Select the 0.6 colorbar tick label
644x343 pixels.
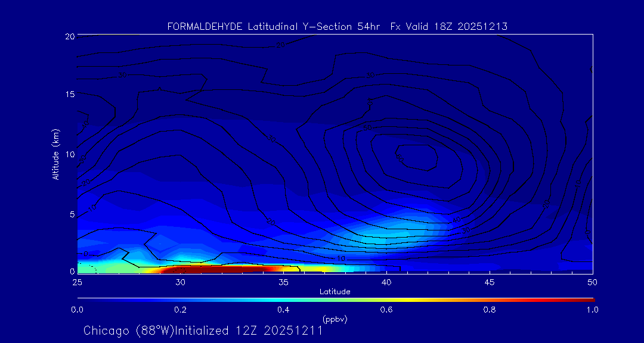click(x=386, y=310)
